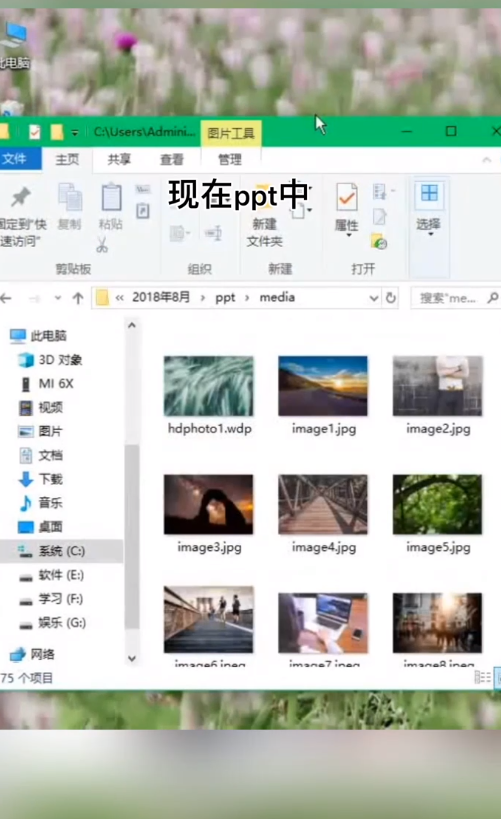
Task: Click the history icon in Open group
Action: [x=379, y=241]
